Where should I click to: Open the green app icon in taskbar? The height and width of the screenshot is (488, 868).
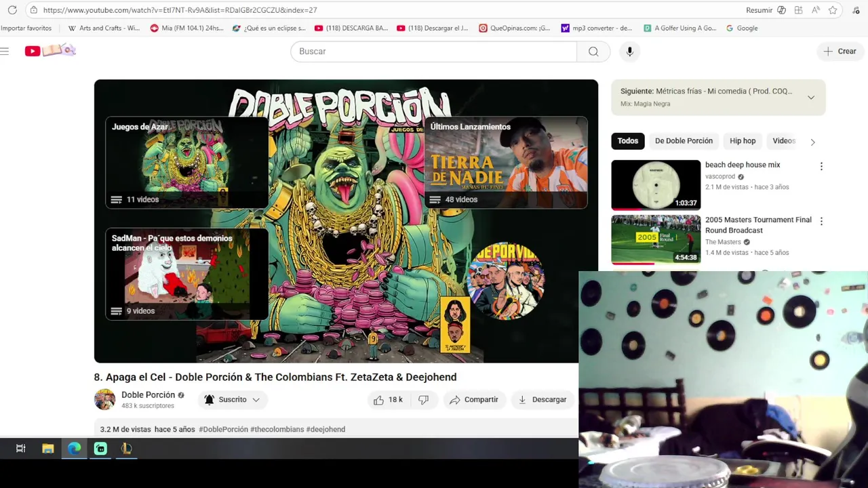pyautogui.click(x=100, y=448)
